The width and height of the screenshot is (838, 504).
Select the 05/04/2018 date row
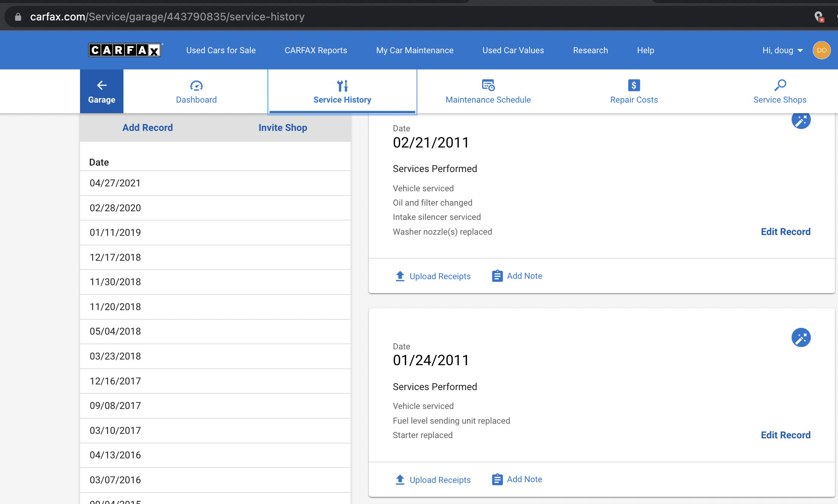(x=215, y=331)
